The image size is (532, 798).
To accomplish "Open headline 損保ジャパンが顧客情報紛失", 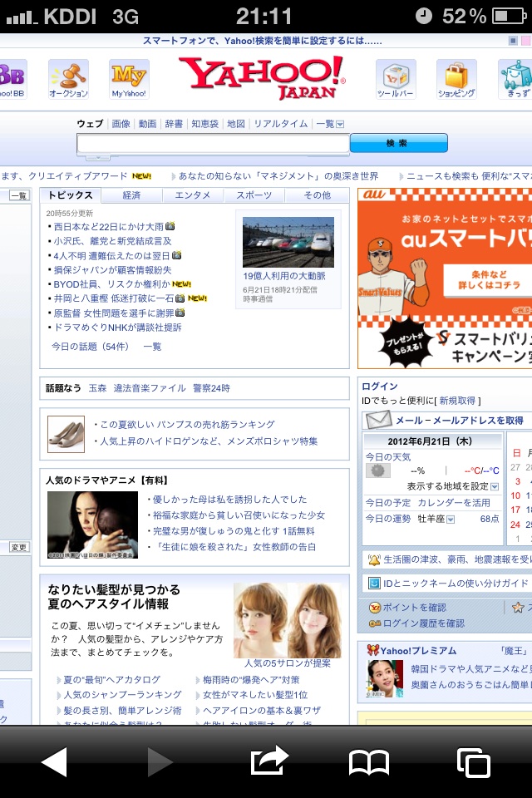I will tap(112, 269).
